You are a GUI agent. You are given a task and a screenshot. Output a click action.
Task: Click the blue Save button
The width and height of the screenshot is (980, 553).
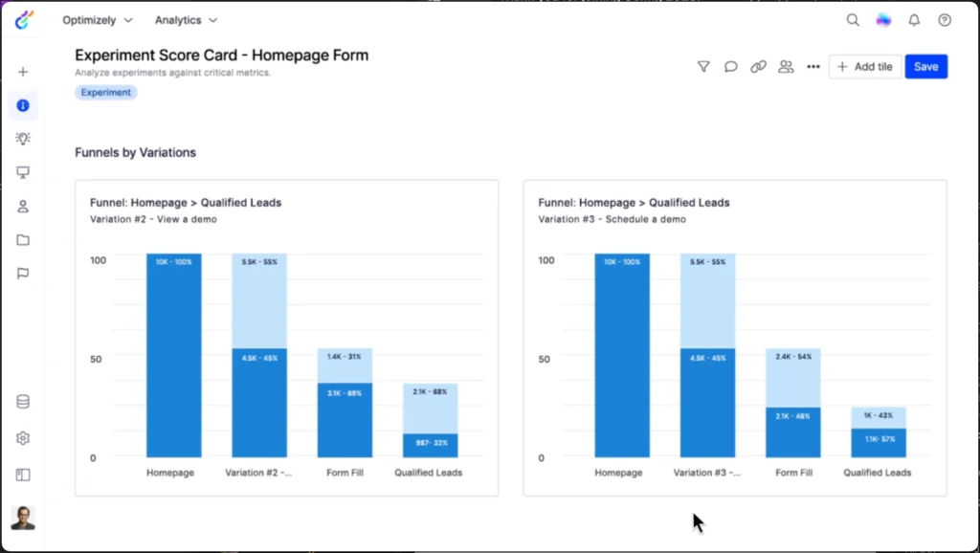point(925,66)
